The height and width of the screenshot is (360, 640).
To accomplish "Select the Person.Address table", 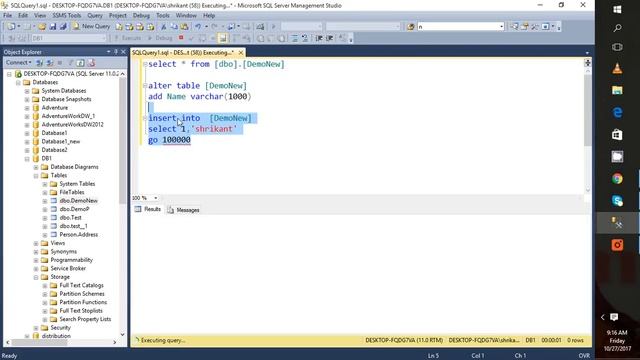I will [79, 235].
